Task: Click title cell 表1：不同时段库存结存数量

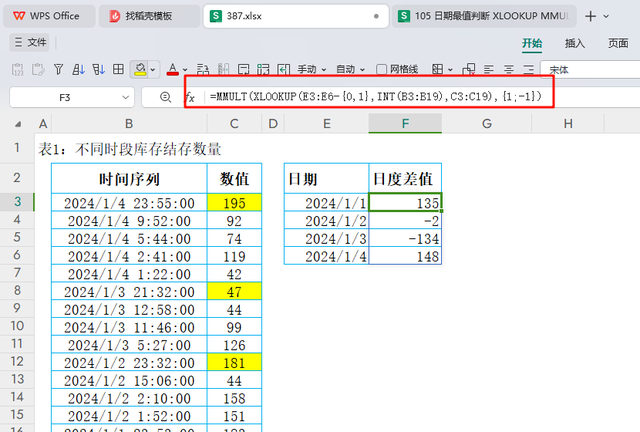Action: coord(130,149)
